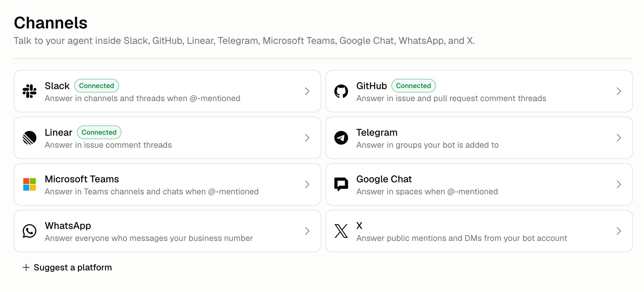Click the Channels page heading
The height and width of the screenshot is (292, 644).
pyautogui.click(x=51, y=23)
